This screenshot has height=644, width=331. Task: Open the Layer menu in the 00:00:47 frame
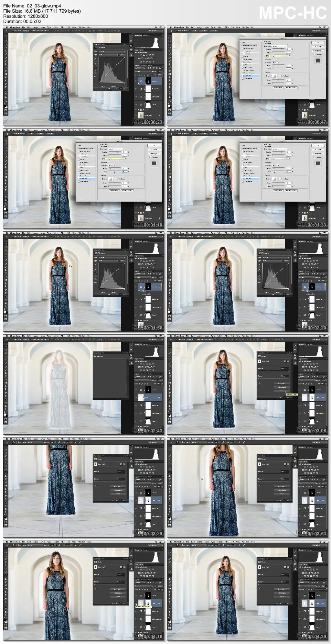tap(207, 27)
